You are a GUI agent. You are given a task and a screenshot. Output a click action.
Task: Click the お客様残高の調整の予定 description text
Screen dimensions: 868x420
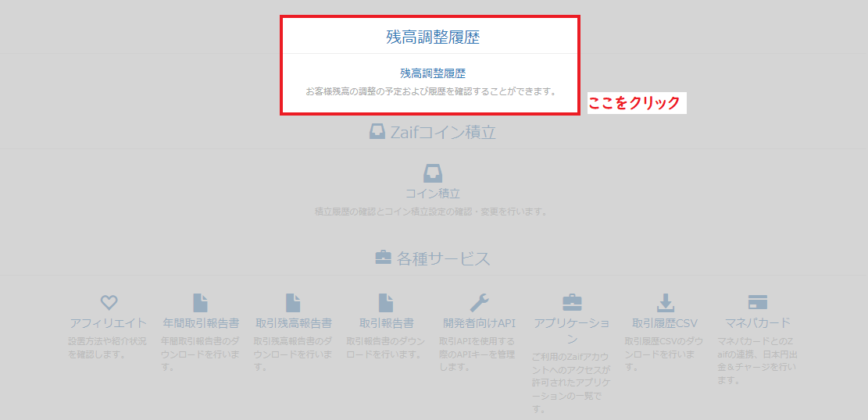click(x=431, y=91)
